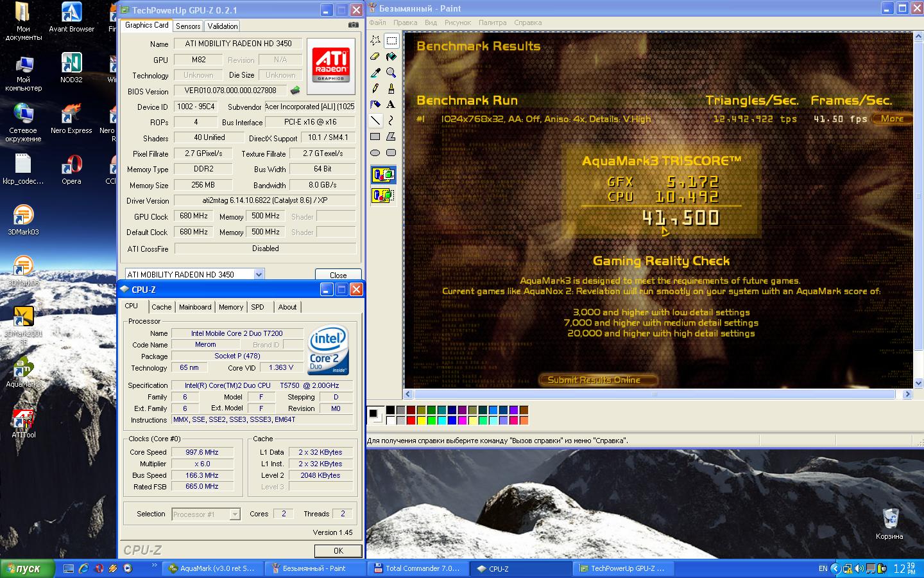
Task: Open the SPD tab in CPU-Z
Action: 258,307
